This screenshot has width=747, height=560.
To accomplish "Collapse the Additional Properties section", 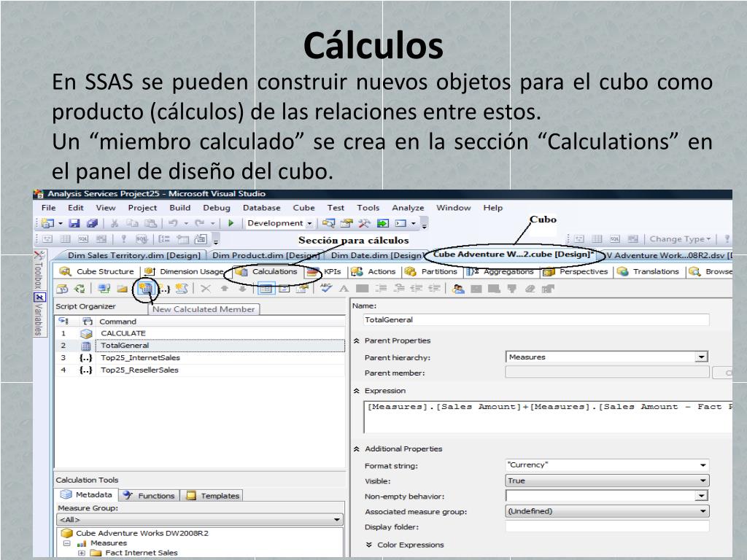I will pyautogui.click(x=356, y=449).
